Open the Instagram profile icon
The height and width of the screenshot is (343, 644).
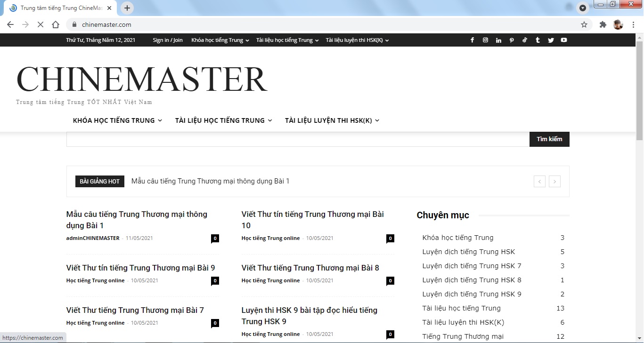coord(485,40)
